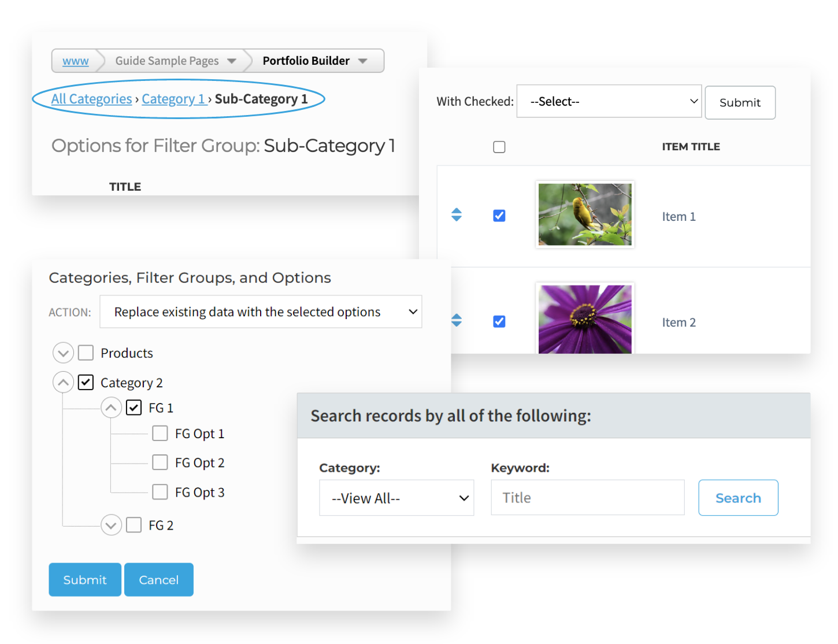Follow the All Categories link
This screenshot has height=644, width=838.
pyautogui.click(x=91, y=99)
